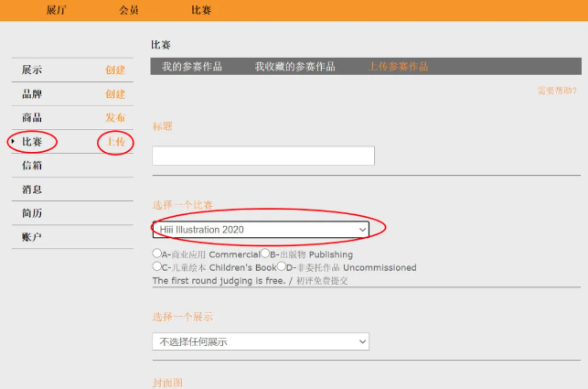Switch to 我的参赛作品 tab

(192, 67)
